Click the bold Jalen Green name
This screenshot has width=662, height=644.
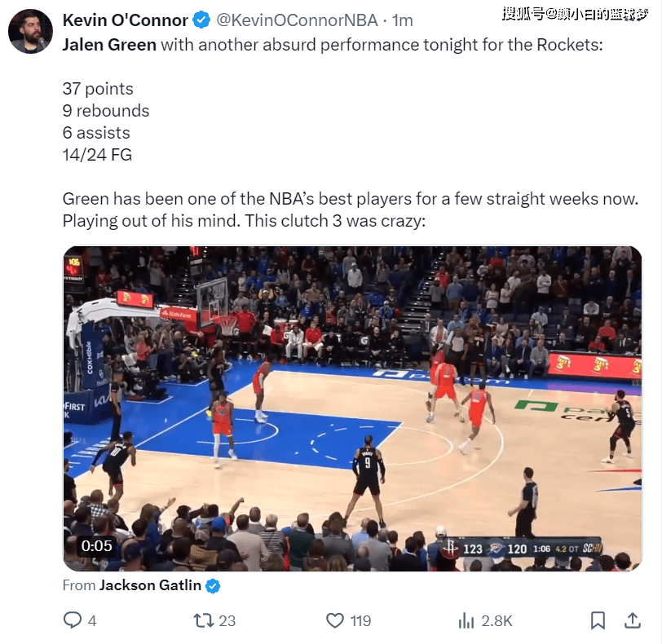[109, 45]
